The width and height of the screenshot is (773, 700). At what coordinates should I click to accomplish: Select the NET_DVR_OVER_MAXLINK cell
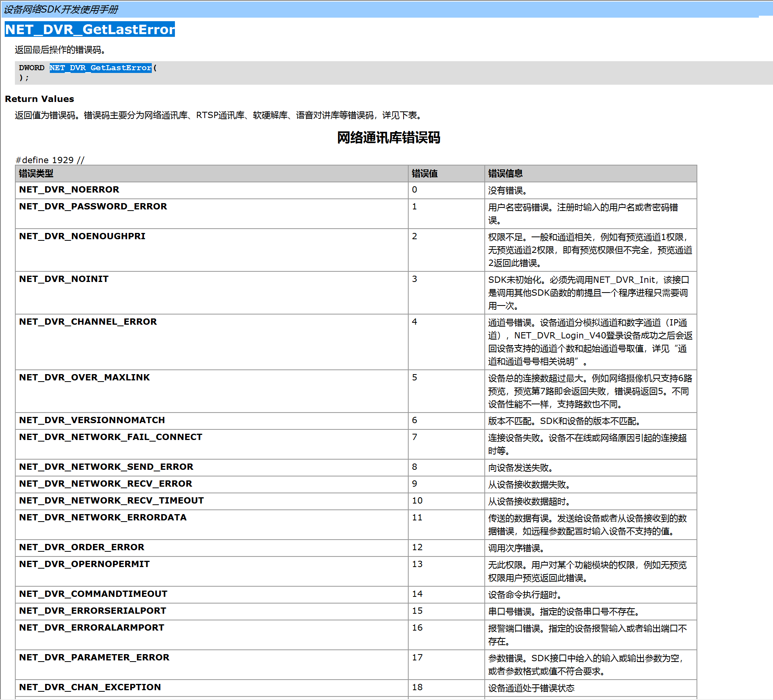pyautogui.click(x=212, y=391)
